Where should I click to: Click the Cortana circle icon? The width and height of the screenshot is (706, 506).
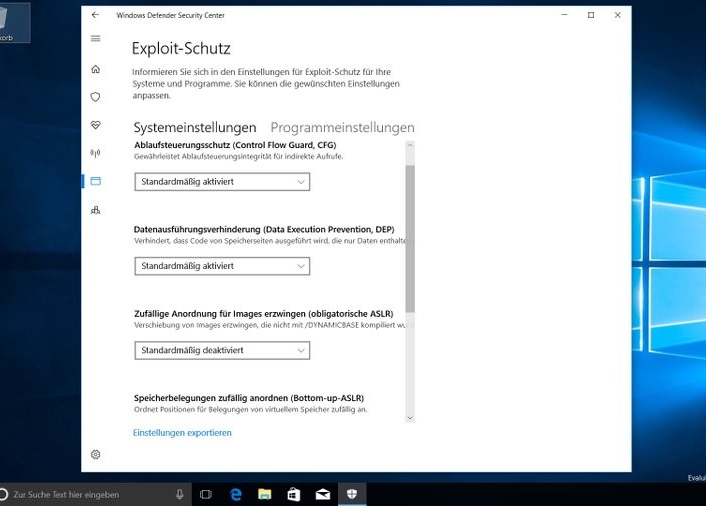pyautogui.click(x=3, y=494)
